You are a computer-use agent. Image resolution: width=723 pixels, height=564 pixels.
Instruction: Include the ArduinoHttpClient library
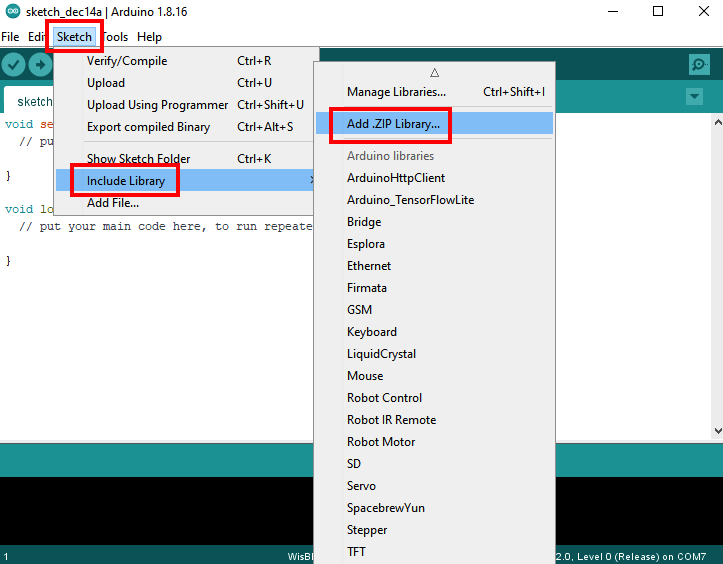coord(434,178)
